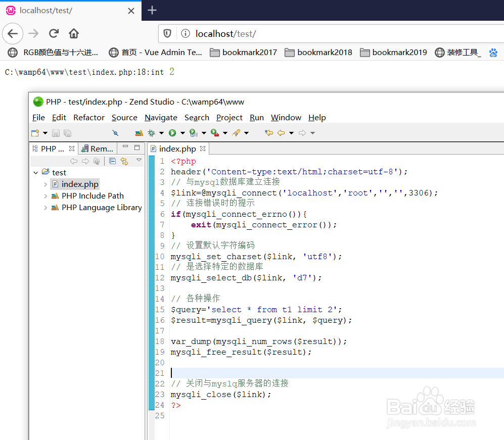Open the Help menu
The height and width of the screenshot is (440, 504).
tap(317, 118)
